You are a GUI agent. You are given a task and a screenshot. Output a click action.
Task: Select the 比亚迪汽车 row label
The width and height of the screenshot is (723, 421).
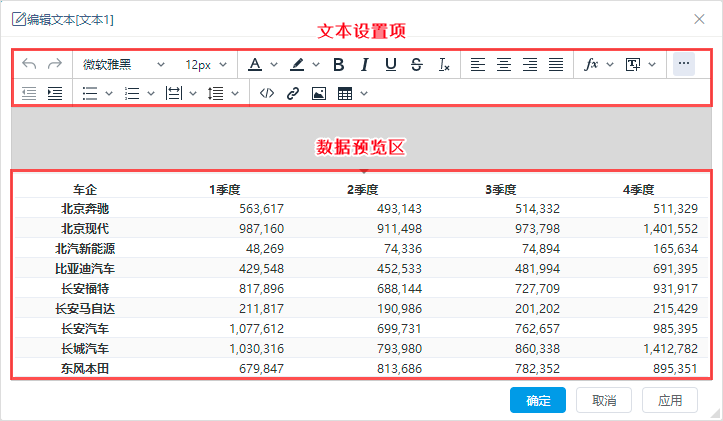[85, 269]
